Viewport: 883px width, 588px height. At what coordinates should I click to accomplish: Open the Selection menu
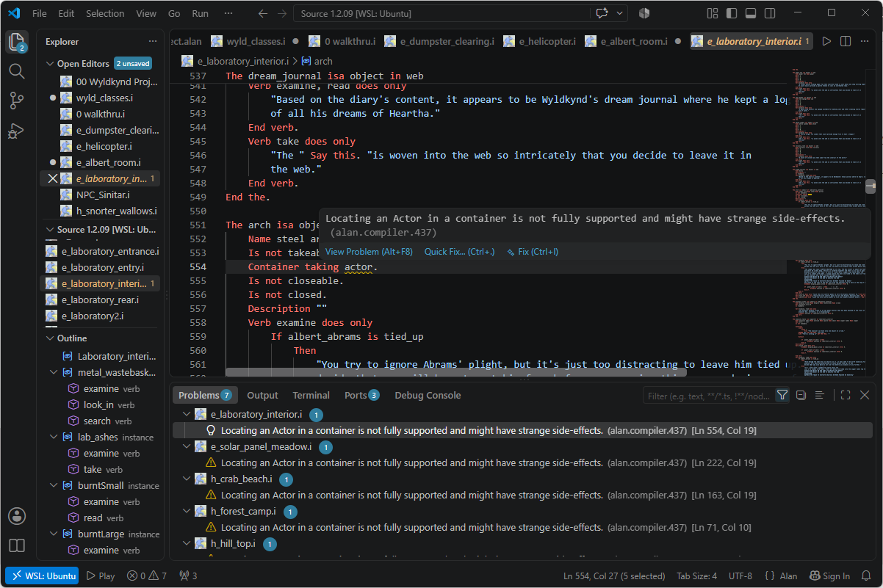[105, 13]
